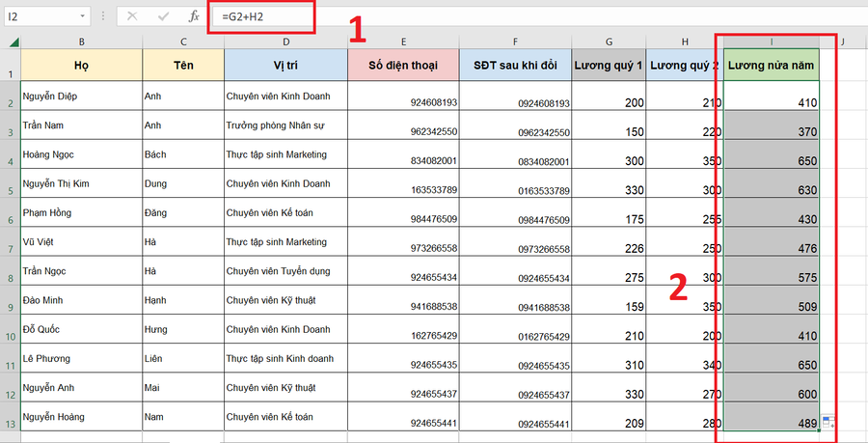Click Lương quý 1 value 159
This screenshot has height=443, width=868.
click(x=609, y=300)
